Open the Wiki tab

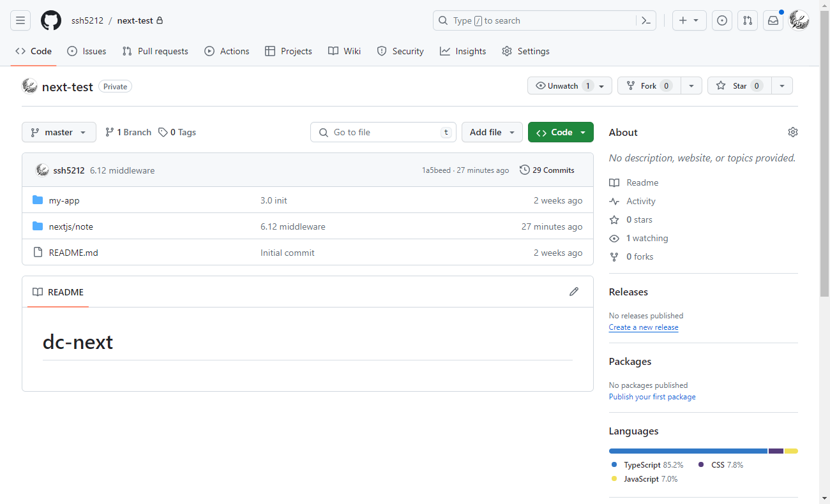[x=345, y=51]
